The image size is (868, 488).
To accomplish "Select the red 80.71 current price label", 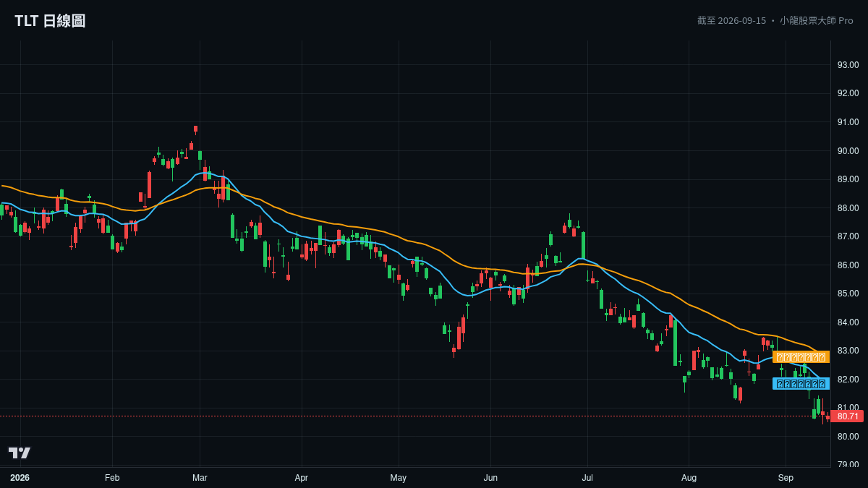I will click(847, 416).
